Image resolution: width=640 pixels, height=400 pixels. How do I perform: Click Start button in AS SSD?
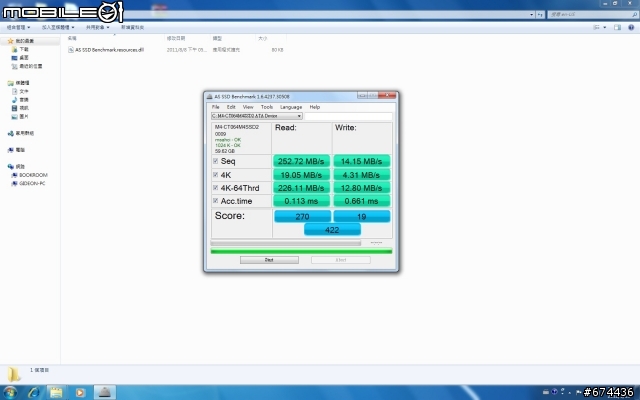269,260
